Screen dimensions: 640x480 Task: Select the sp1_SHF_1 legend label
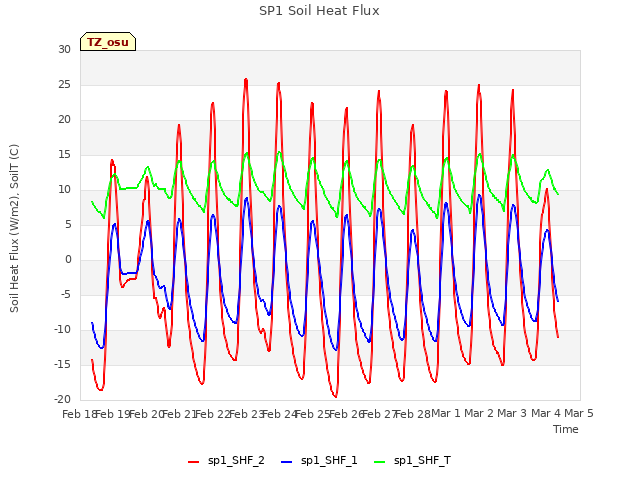pos(329,460)
